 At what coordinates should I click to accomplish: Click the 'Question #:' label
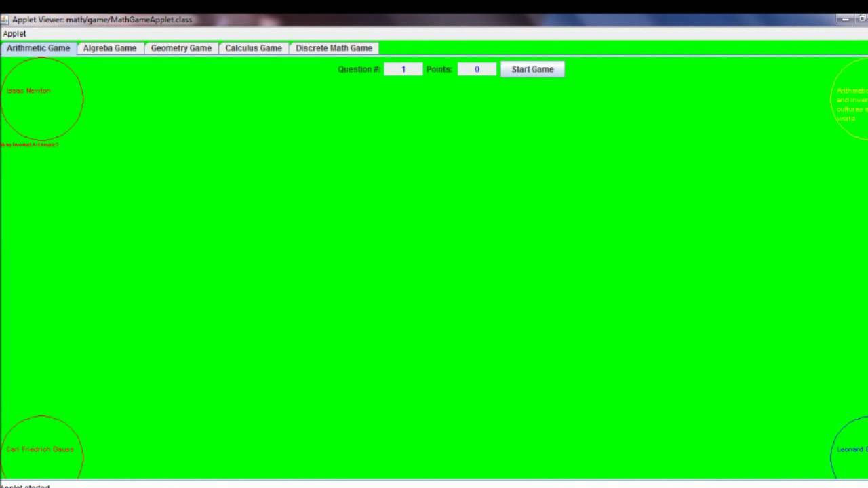(x=359, y=69)
